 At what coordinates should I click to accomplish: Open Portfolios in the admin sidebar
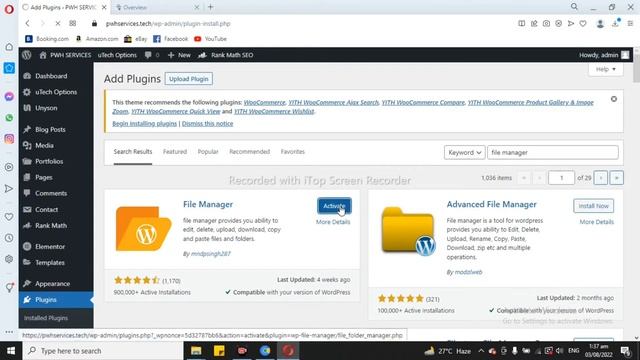click(56, 161)
